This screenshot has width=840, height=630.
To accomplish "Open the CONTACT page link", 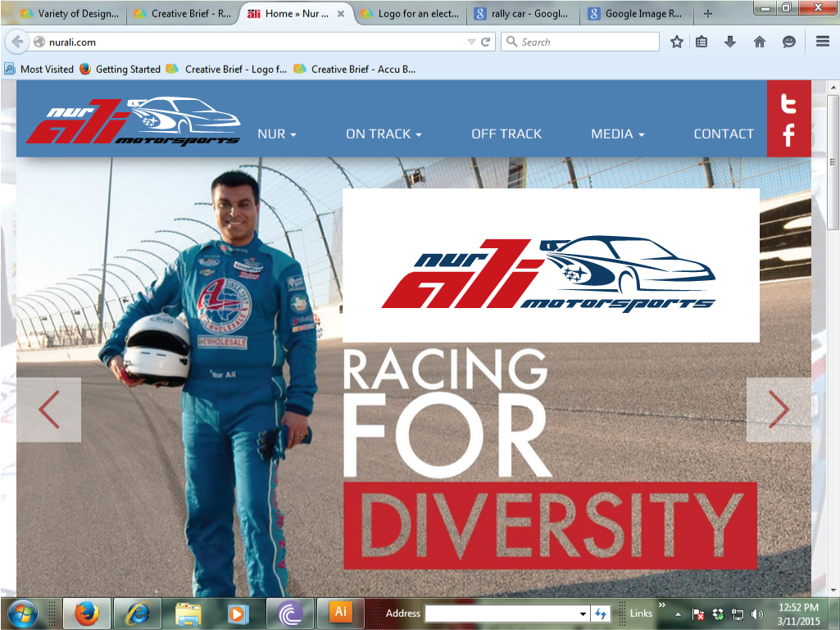I will [723, 134].
